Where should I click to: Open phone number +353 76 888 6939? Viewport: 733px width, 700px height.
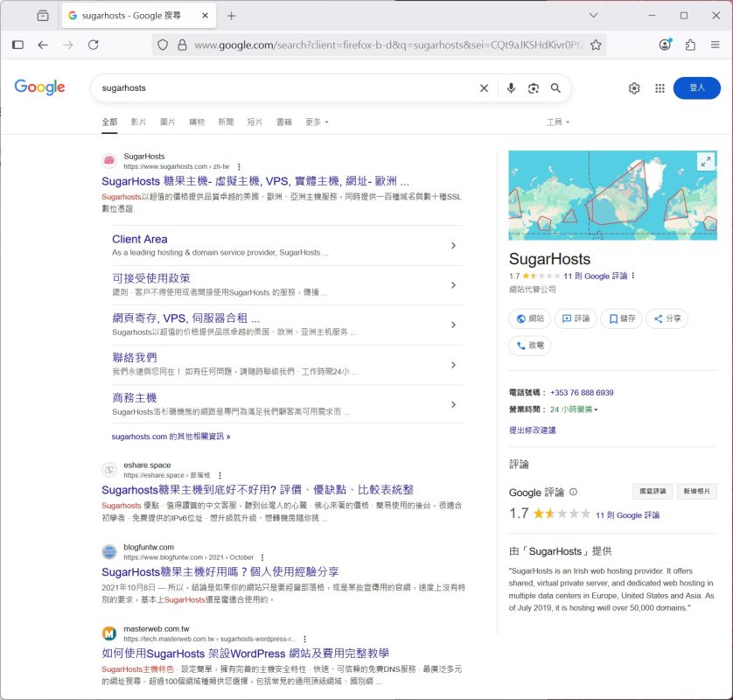click(582, 393)
